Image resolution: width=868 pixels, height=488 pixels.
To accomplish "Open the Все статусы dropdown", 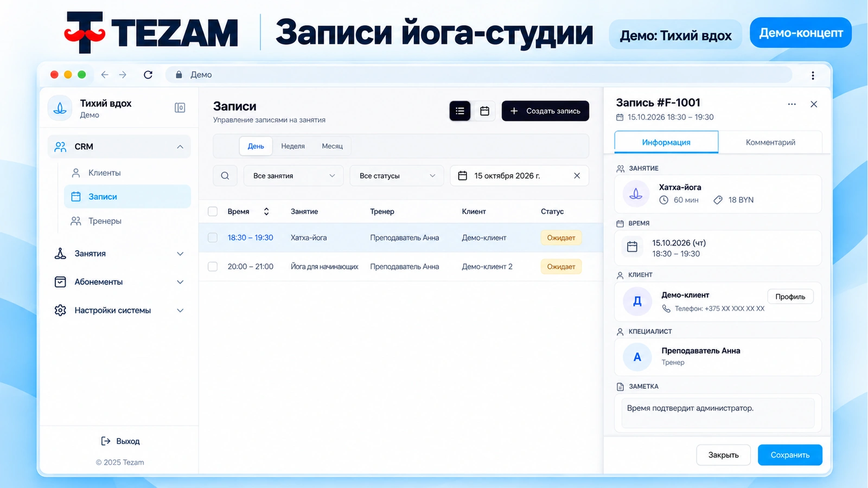I will coord(397,176).
